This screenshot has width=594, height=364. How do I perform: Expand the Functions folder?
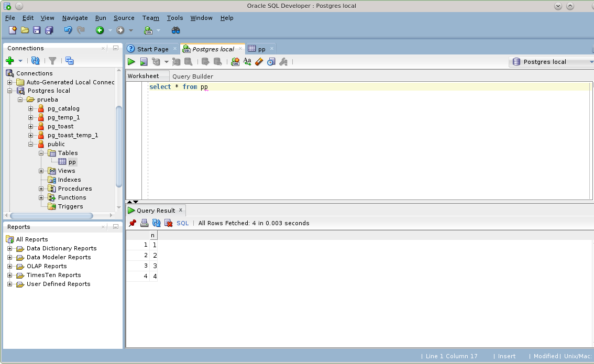41,198
